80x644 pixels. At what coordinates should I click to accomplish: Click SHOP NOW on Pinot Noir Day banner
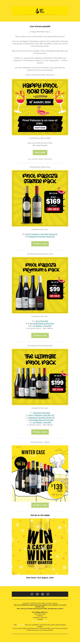click(40, 128)
